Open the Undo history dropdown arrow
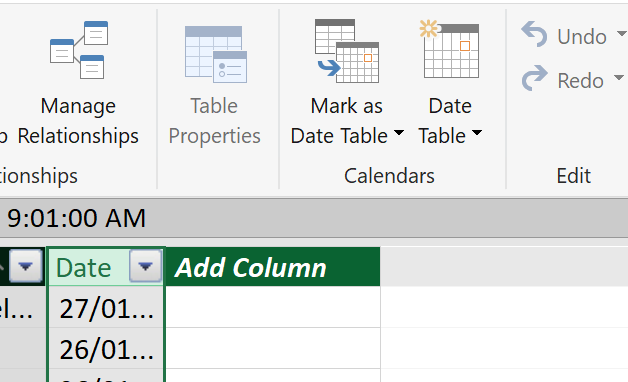This screenshot has width=628, height=382. coord(622,33)
